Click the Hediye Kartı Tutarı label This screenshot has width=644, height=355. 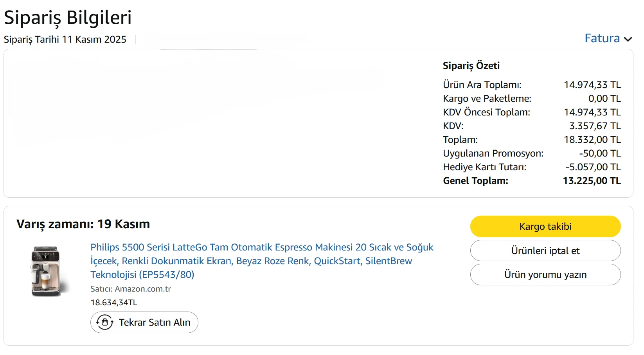click(x=484, y=167)
